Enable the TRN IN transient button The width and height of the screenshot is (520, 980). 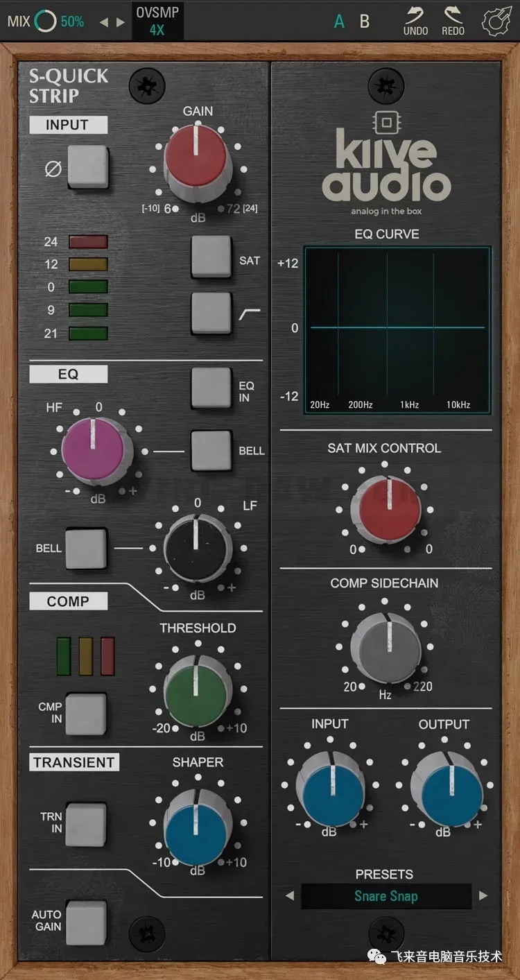(x=87, y=824)
